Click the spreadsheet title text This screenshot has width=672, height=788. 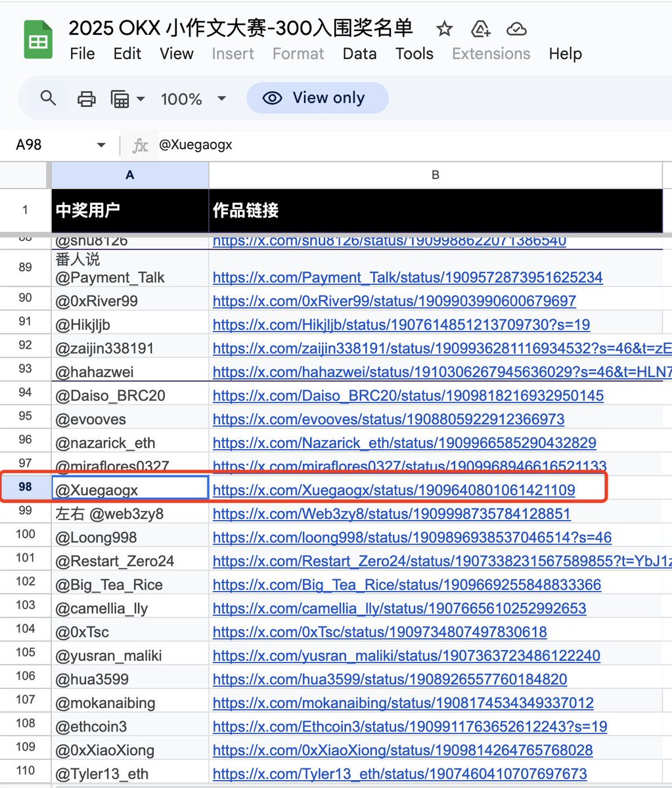[x=240, y=28]
